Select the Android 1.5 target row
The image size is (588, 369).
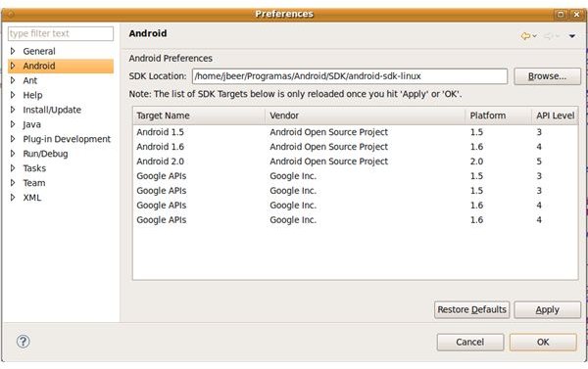pos(355,132)
